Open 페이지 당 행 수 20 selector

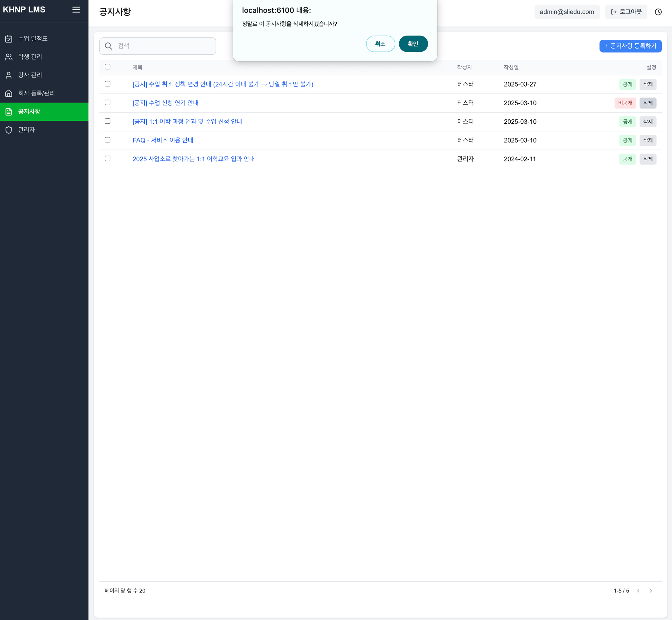pyautogui.click(x=125, y=591)
